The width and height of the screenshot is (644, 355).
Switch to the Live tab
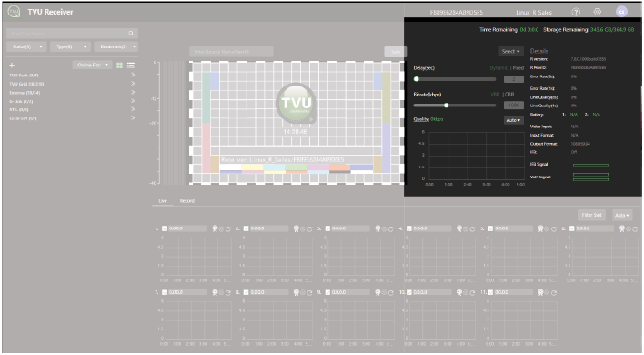click(163, 201)
